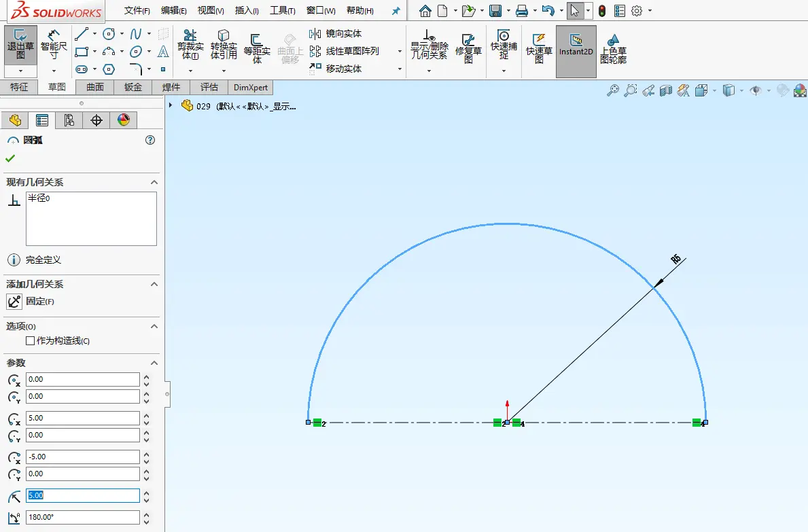This screenshot has width=808, height=532.
Task: Enable 作为构造线 checkbox
Action: 31,341
